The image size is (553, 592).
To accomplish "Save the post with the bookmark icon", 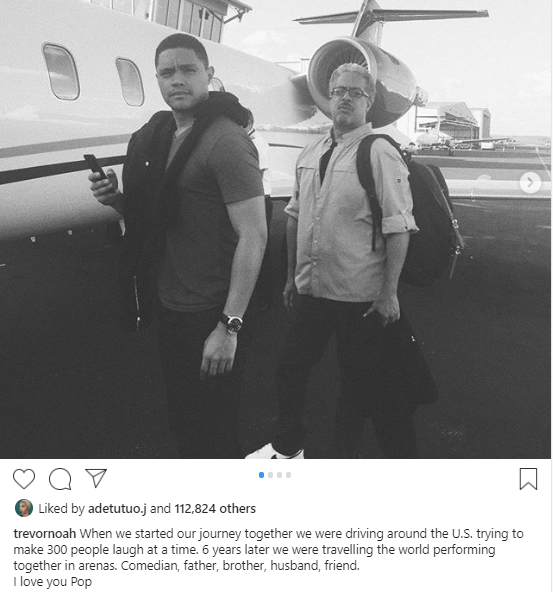I will 528,479.
